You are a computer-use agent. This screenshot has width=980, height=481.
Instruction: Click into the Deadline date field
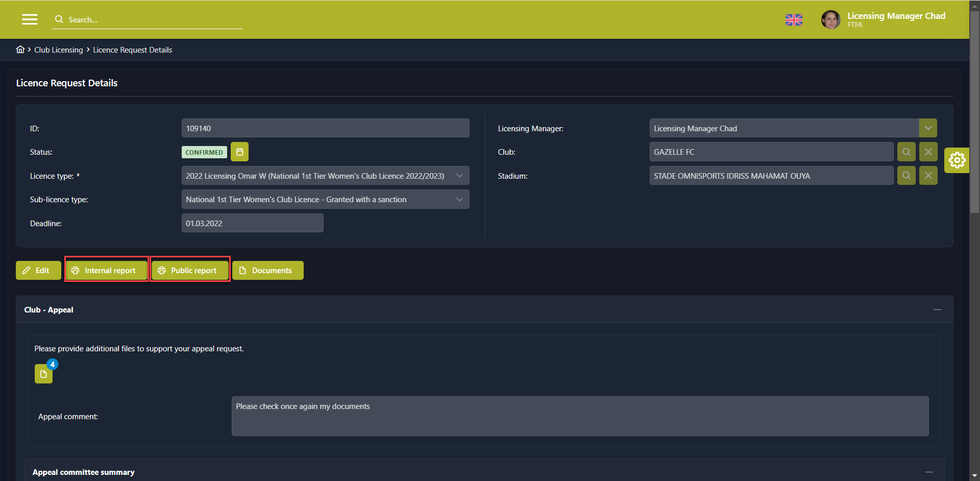[252, 223]
